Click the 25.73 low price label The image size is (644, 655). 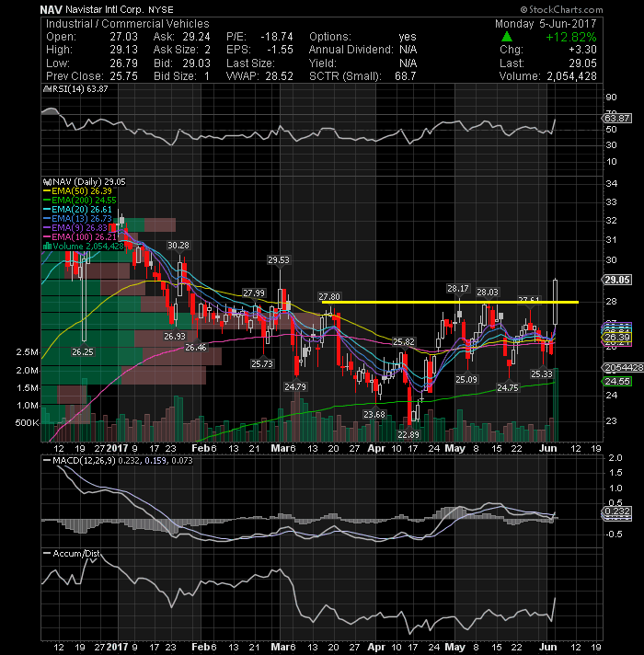[x=262, y=364]
